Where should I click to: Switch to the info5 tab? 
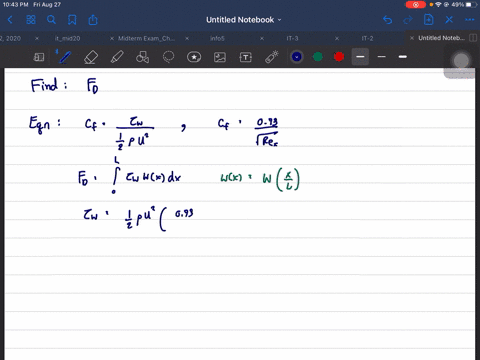tap(217, 39)
